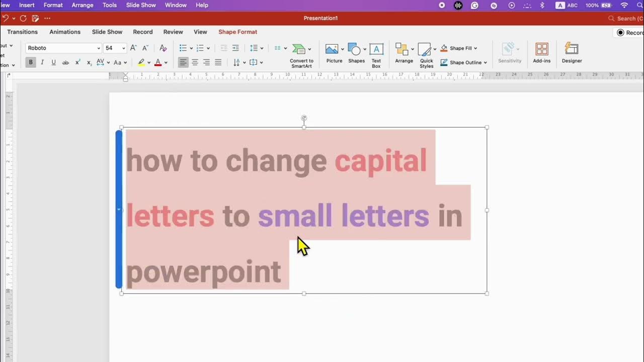Open the Change Case dropdown
The height and width of the screenshot is (362, 644).
coord(120,62)
